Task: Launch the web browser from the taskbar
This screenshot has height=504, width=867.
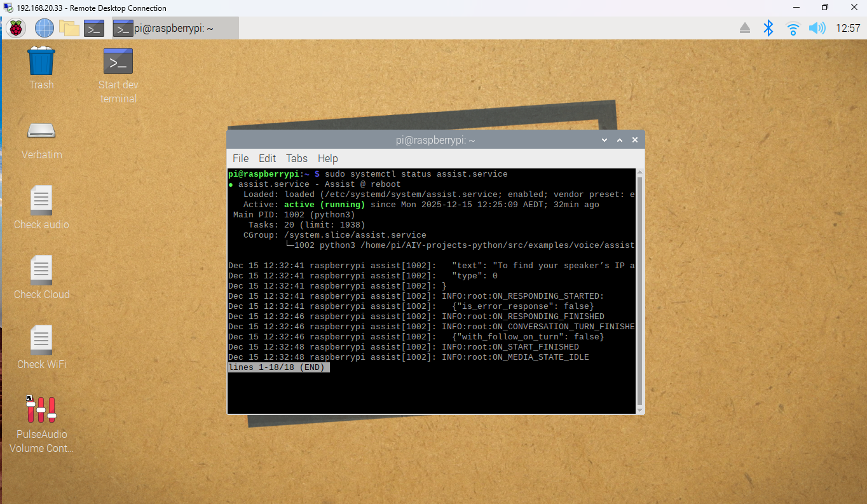Action: pos(43,28)
